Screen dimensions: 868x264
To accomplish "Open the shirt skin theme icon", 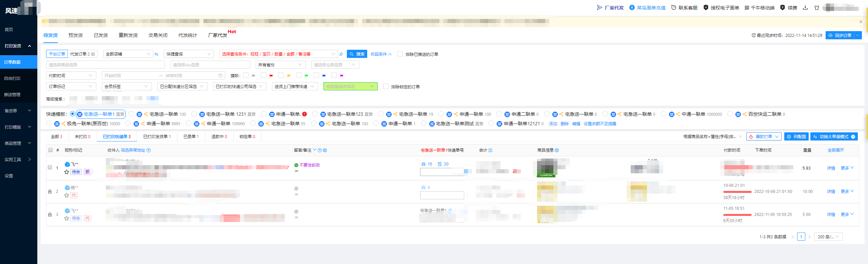I will tap(817, 8).
